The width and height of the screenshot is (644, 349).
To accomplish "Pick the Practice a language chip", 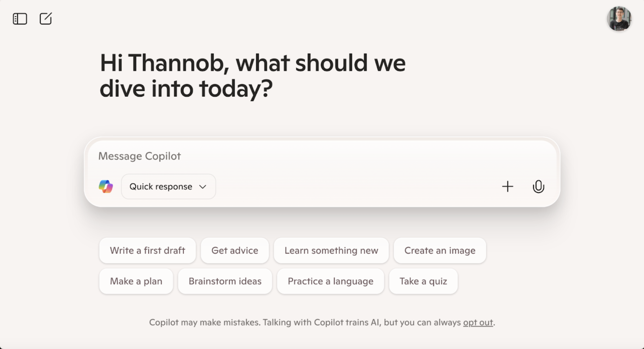I will click(330, 281).
